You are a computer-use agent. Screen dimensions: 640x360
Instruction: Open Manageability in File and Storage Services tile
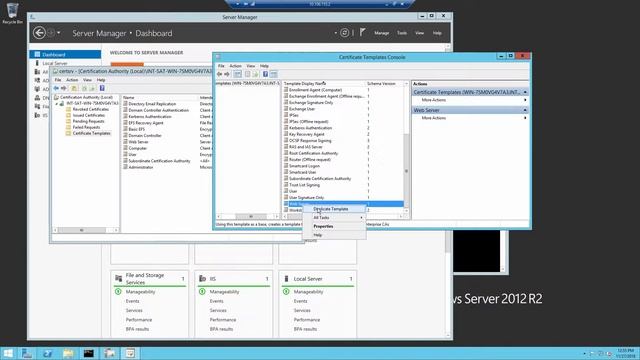point(140,292)
